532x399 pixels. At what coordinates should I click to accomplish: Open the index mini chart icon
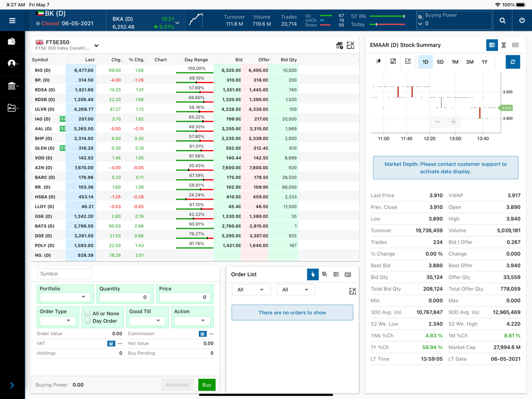coord(196,20)
